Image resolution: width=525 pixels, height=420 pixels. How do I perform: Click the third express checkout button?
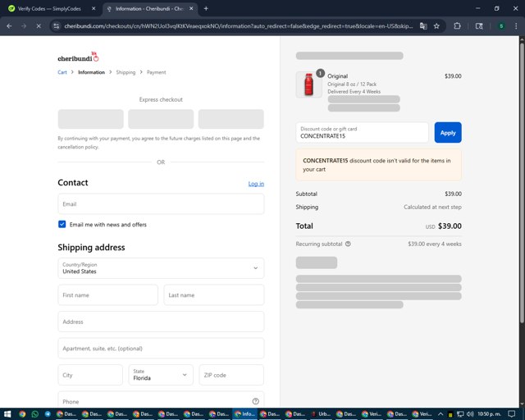[231, 119]
